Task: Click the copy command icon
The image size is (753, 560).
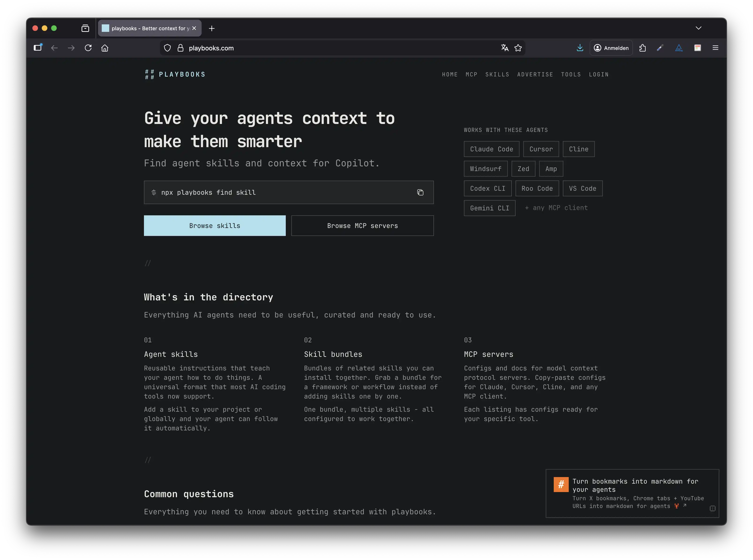Action: [420, 193]
